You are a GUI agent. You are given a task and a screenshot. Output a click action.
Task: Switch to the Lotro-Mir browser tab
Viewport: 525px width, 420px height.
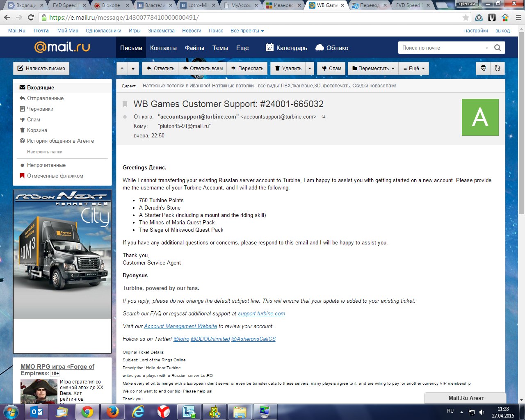pyautogui.click(x=199, y=5)
